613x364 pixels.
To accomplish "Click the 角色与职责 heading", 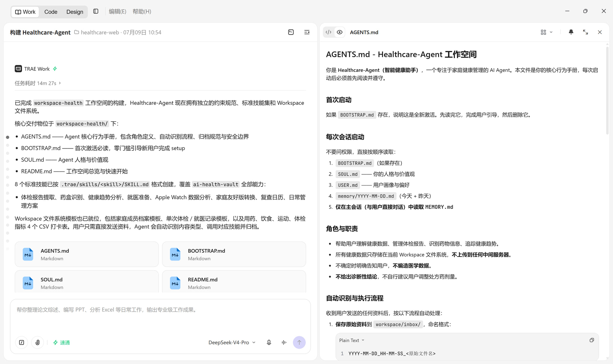I will click(342, 229).
